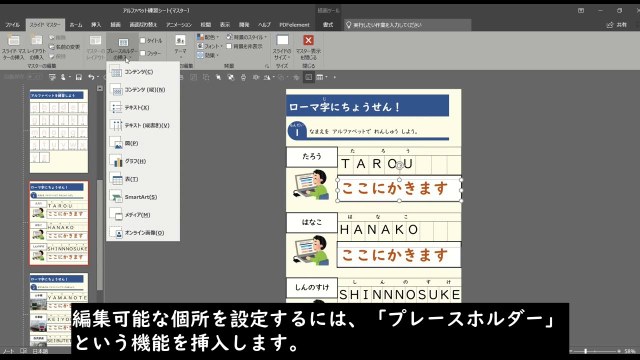
Task: Click the ここにかきます box under HANAKO
Action: pos(399,255)
